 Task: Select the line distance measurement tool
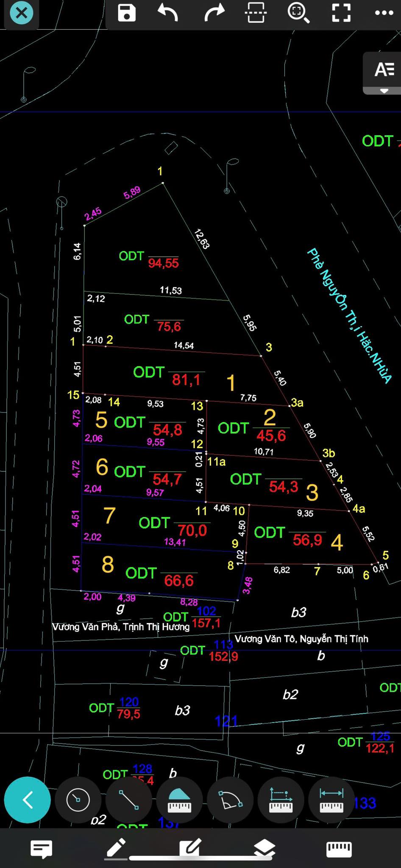pyautogui.click(x=128, y=800)
